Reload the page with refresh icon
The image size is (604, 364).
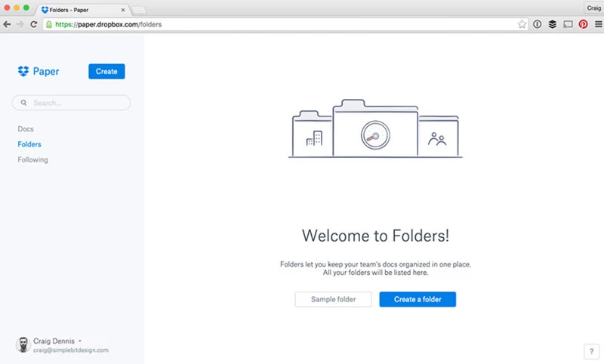click(x=34, y=24)
